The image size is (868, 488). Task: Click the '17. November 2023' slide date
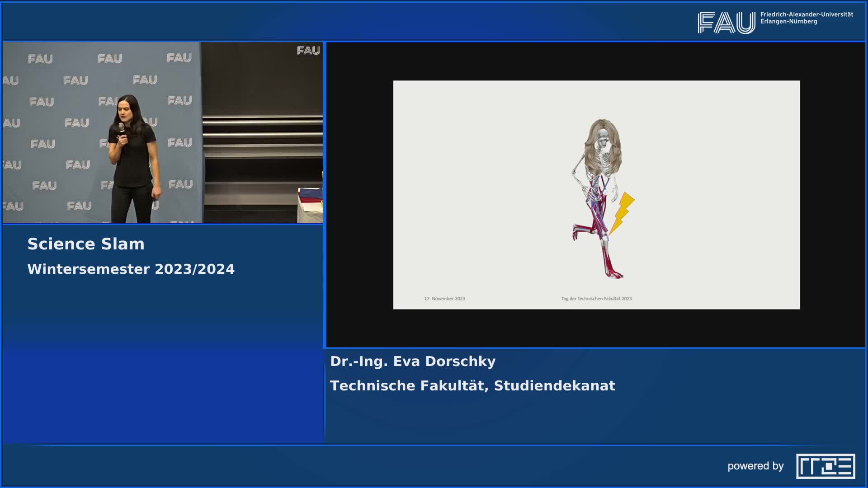(x=444, y=299)
